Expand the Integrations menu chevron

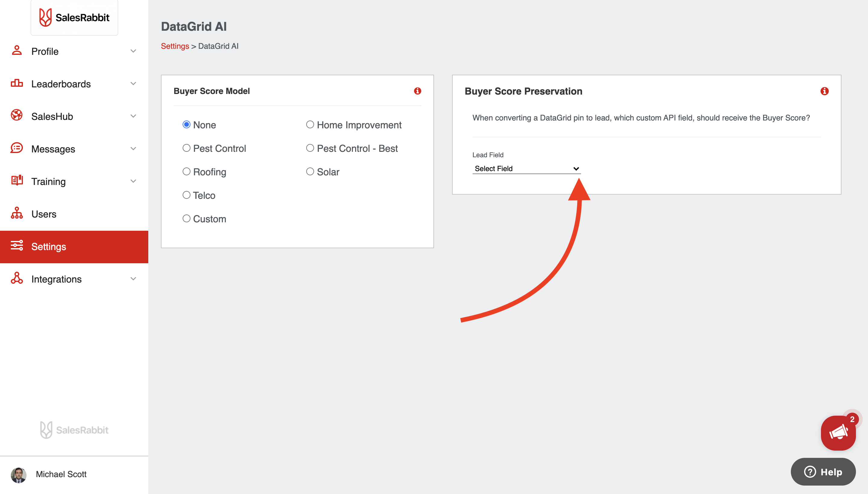click(134, 279)
